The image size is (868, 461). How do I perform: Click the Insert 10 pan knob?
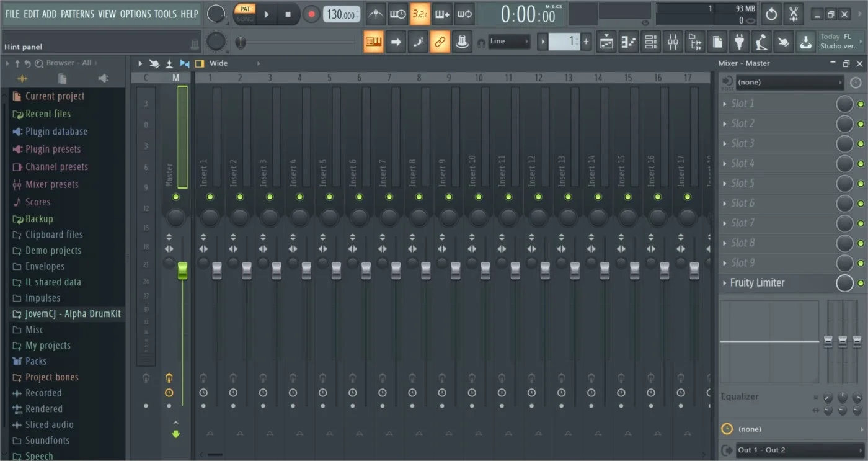pos(479,217)
